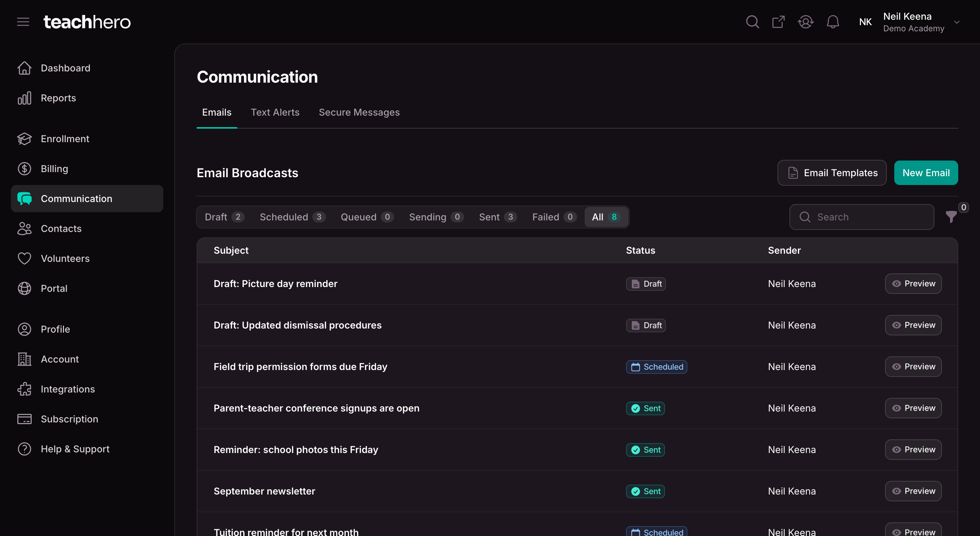
Task: Click 'September newsletter' subject
Action: coord(264,491)
